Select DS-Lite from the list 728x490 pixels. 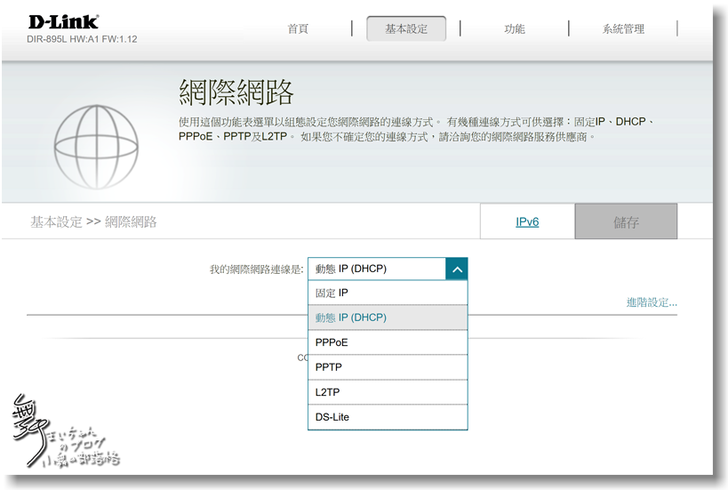pos(387,417)
